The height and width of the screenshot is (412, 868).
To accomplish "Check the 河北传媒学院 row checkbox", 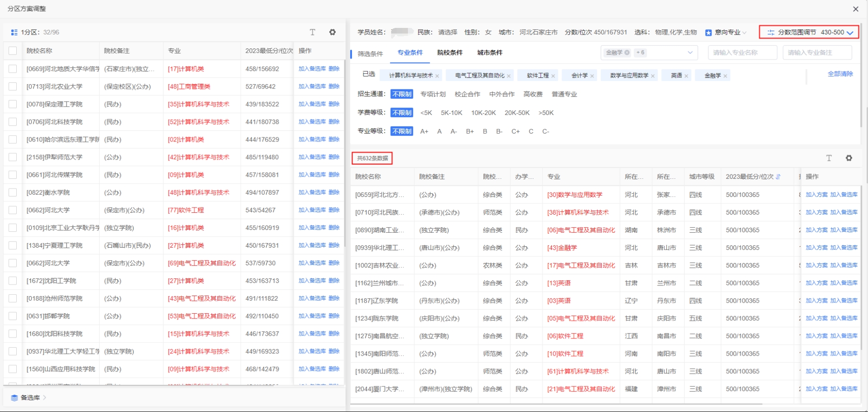I will coord(13,175).
